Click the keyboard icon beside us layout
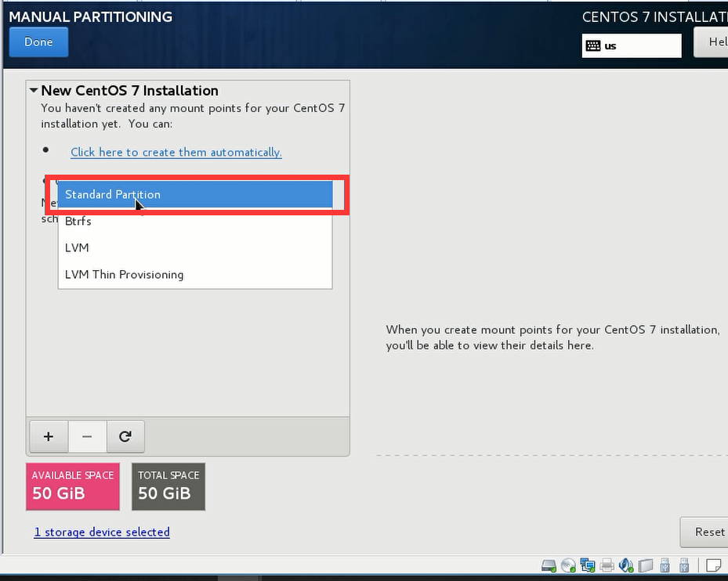The width and height of the screenshot is (728, 581). [x=593, y=45]
